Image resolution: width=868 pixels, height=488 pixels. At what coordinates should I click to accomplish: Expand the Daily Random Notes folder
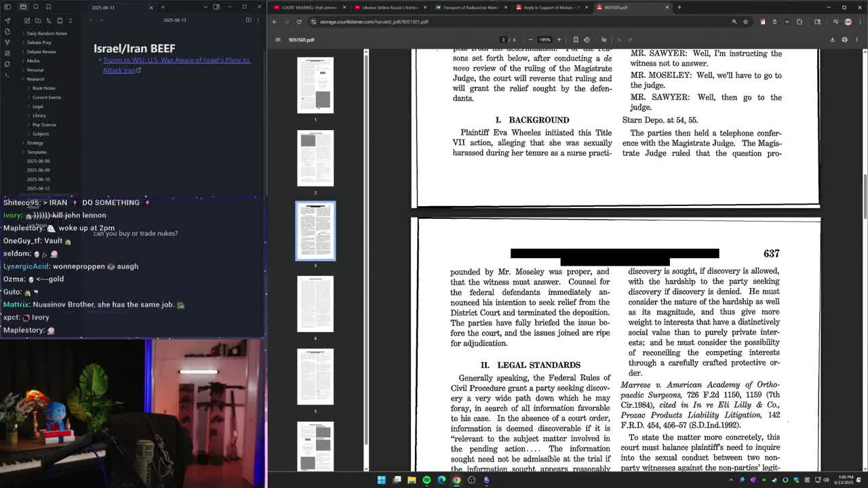tap(46, 33)
